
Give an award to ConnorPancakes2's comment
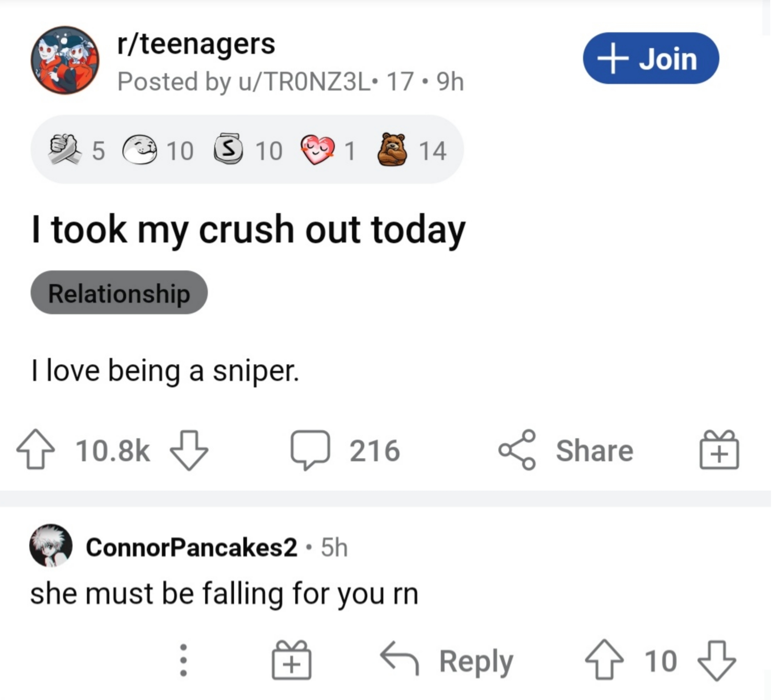pos(292,660)
